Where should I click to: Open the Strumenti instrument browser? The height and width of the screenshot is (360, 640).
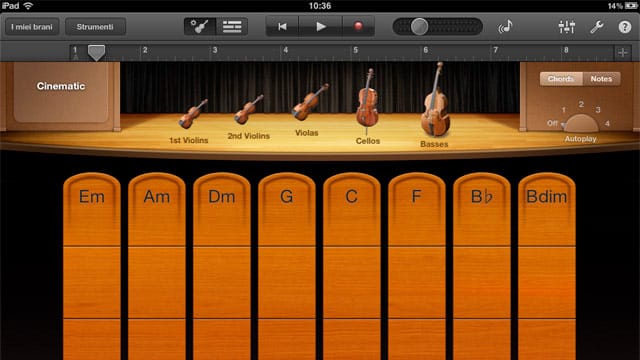[95, 27]
